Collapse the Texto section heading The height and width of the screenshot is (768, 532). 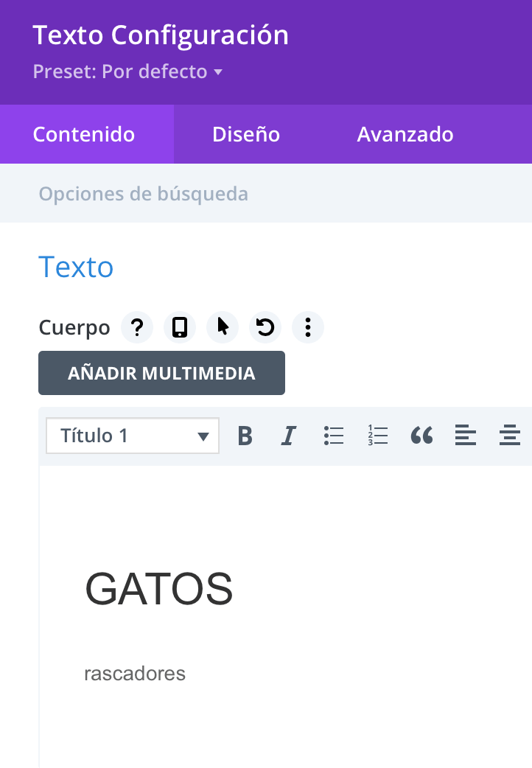pos(76,267)
